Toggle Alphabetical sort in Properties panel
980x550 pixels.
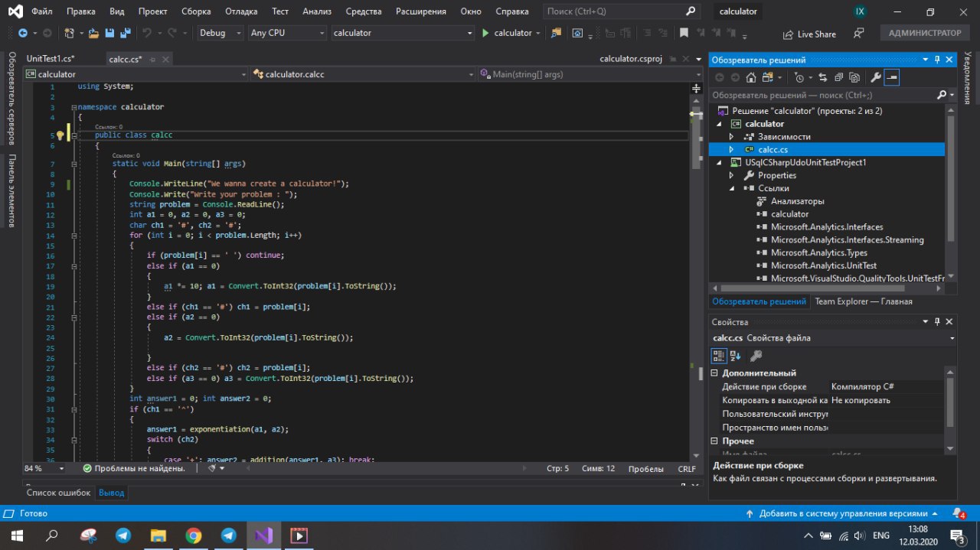point(735,356)
